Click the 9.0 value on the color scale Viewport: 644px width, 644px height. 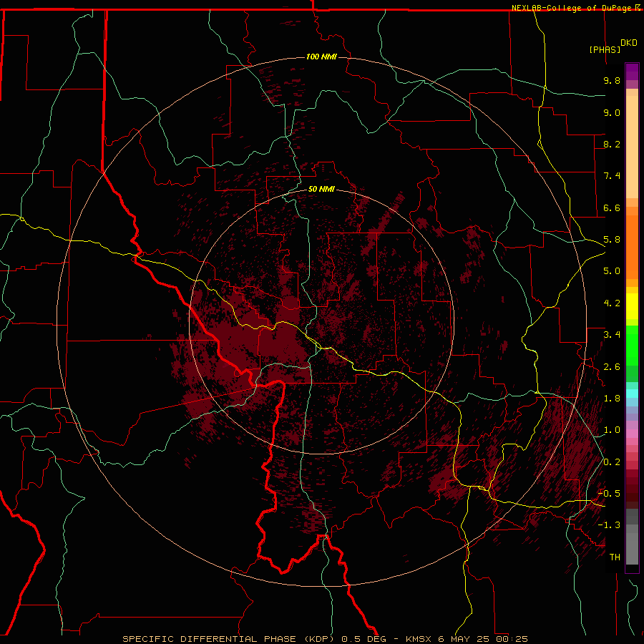pyautogui.click(x=612, y=112)
